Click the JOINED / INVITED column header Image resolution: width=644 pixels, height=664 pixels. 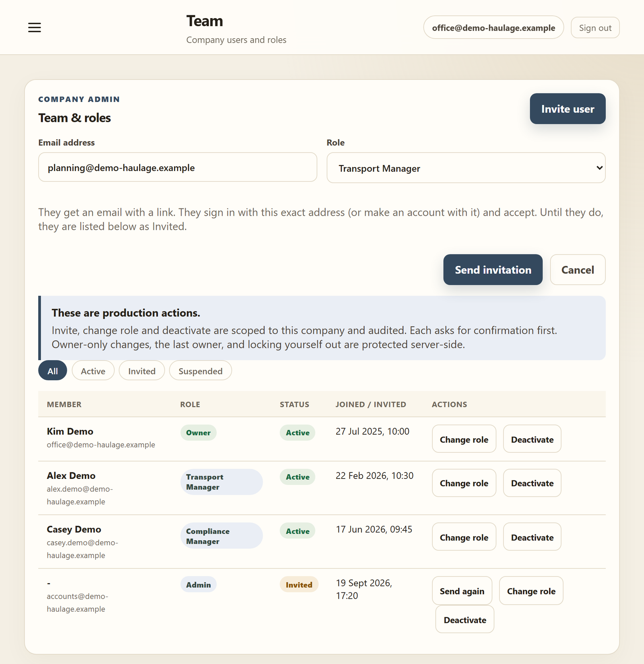[371, 404]
